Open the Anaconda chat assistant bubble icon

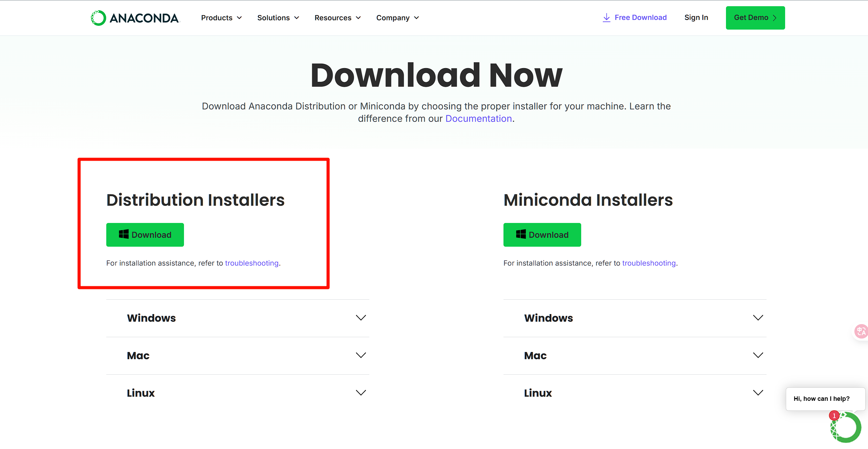point(846,428)
